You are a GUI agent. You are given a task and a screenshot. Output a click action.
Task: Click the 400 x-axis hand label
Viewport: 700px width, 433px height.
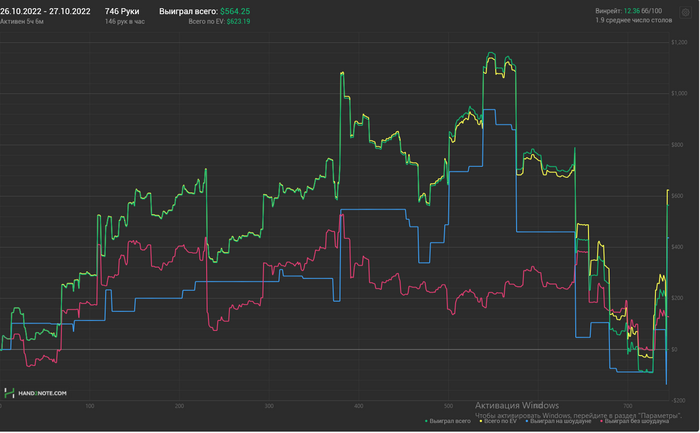coord(358,406)
